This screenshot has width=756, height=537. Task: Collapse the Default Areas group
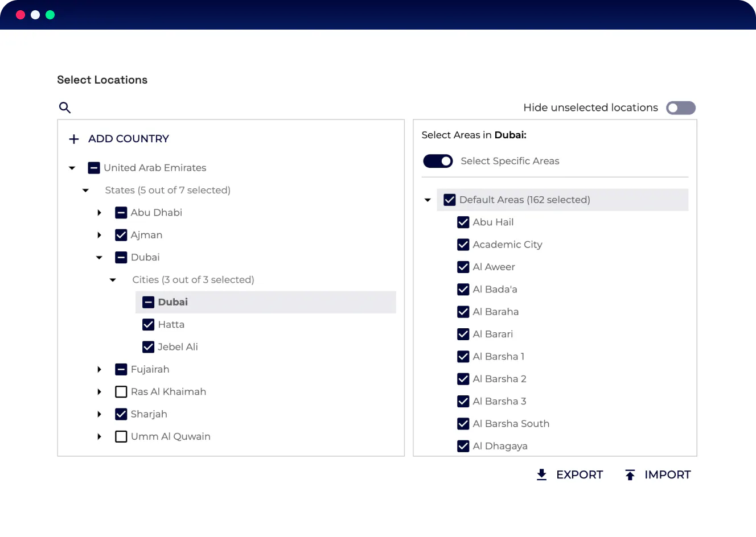pyautogui.click(x=428, y=200)
